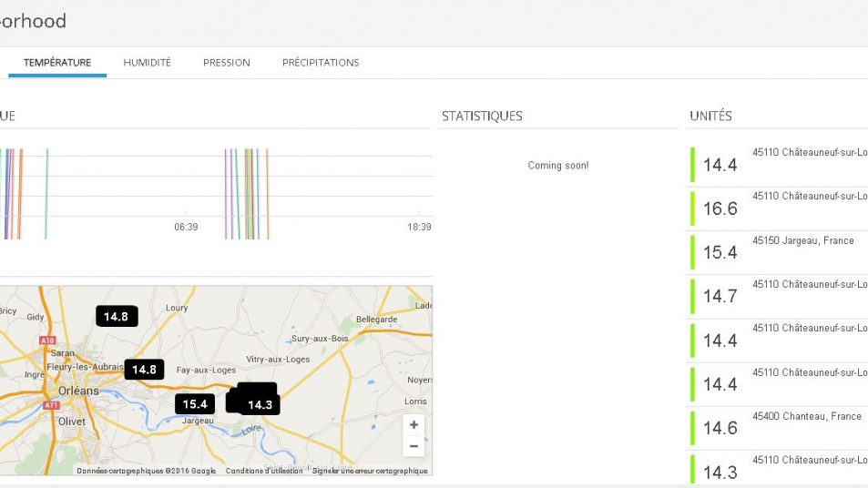
Task: Select the PRESSION tab
Action: pos(227,63)
